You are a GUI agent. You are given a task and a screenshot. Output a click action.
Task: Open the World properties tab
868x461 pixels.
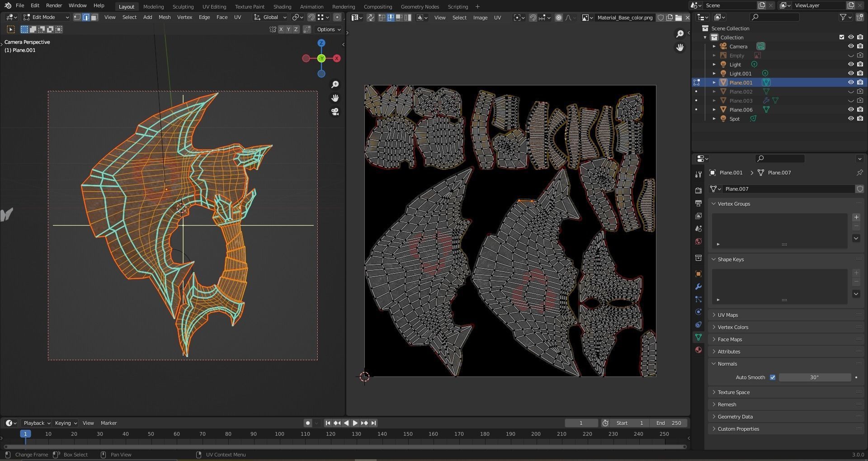(x=698, y=241)
